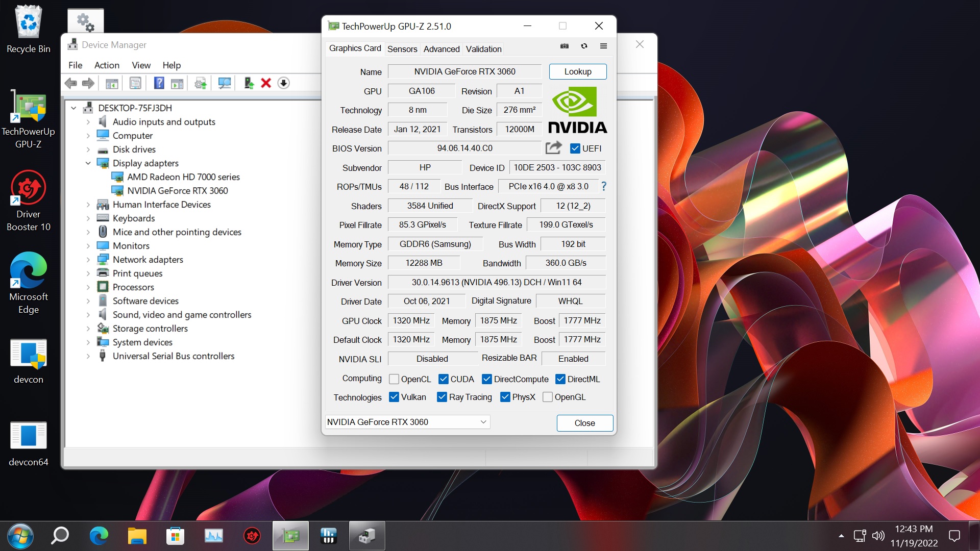
Task: Toggle the DirectCompute checkbox
Action: pos(487,379)
